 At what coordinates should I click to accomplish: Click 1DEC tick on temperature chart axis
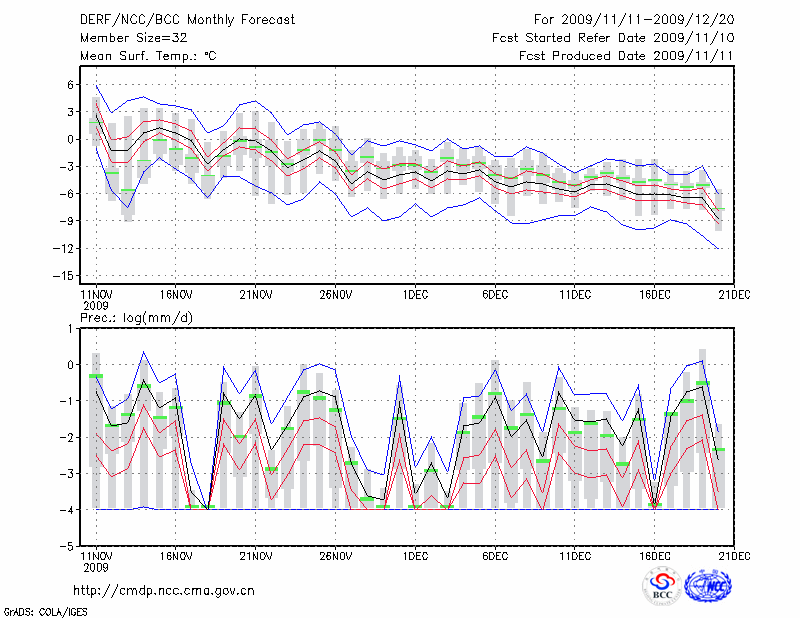point(415,294)
